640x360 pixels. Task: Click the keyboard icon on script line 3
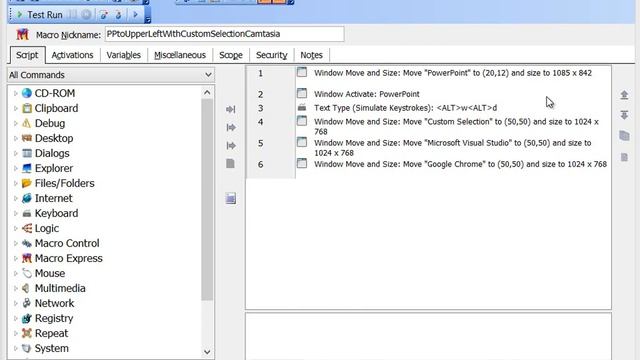pos(302,107)
